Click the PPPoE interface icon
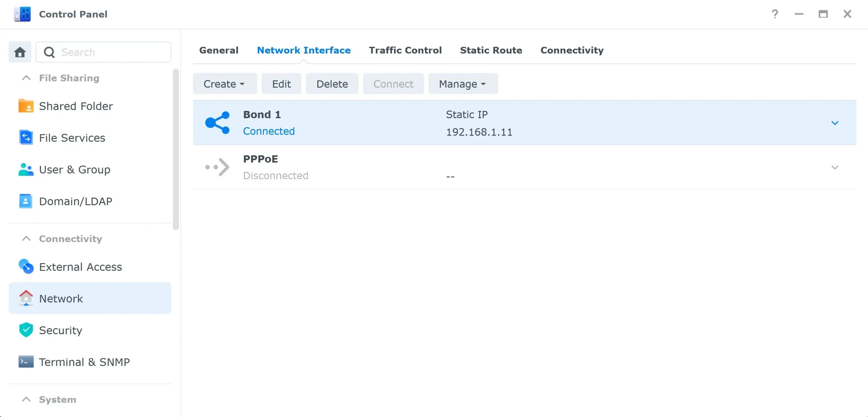The height and width of the screenshot is (417, 868). (217, 167)
